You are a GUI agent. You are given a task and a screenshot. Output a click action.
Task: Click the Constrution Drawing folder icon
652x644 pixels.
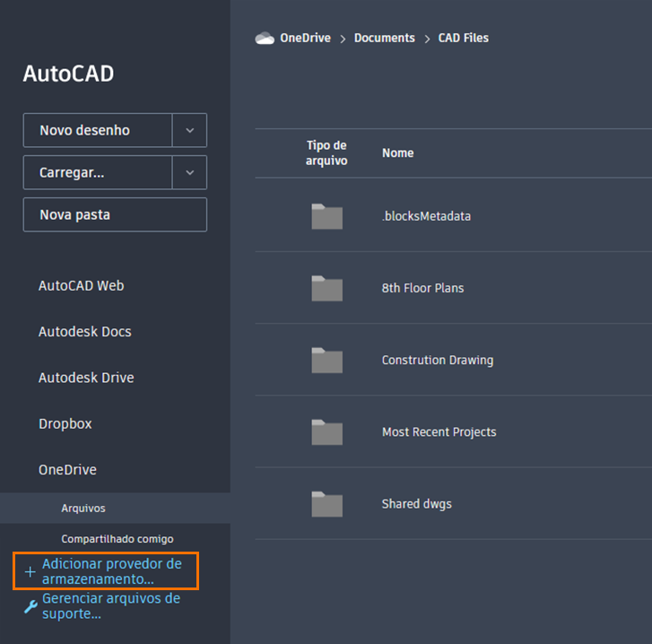tap(326, 360)
